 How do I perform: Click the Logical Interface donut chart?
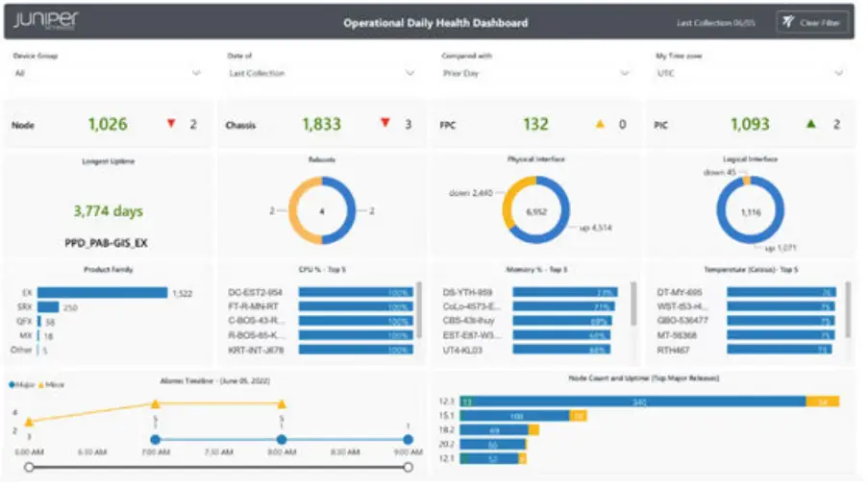click(x=750, y=210)
